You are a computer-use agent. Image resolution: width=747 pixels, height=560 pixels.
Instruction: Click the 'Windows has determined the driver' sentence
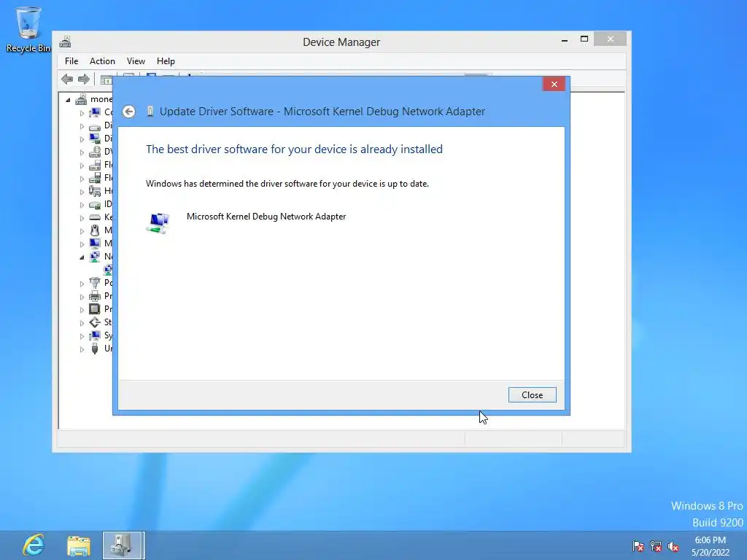point(287,183)
